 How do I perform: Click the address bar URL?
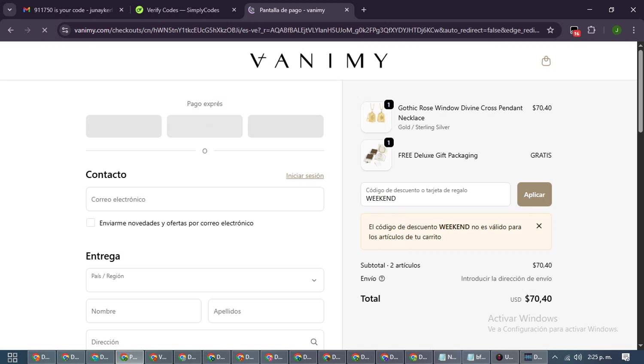(x=307, y=30)
